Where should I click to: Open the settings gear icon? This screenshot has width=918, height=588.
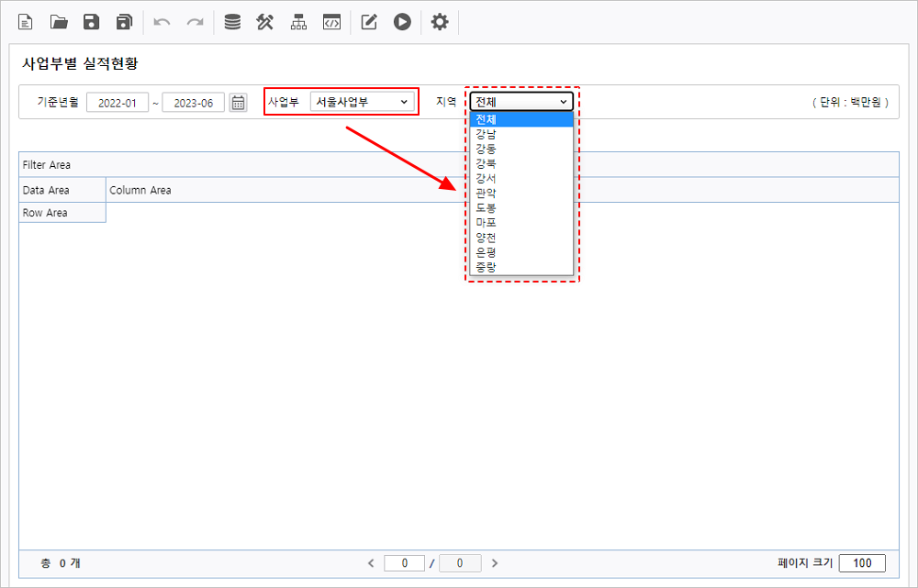pyautogui.click(x=440, y=22)
